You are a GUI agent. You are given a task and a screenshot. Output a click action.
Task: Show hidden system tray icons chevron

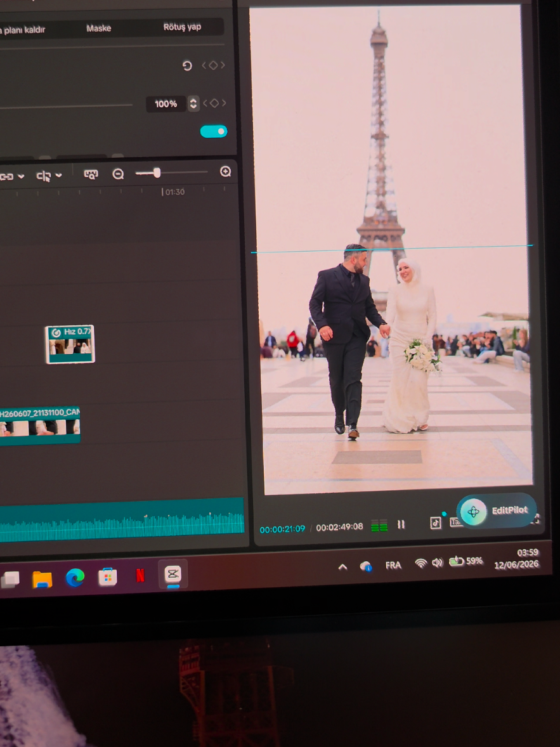[x=342, y=566]
